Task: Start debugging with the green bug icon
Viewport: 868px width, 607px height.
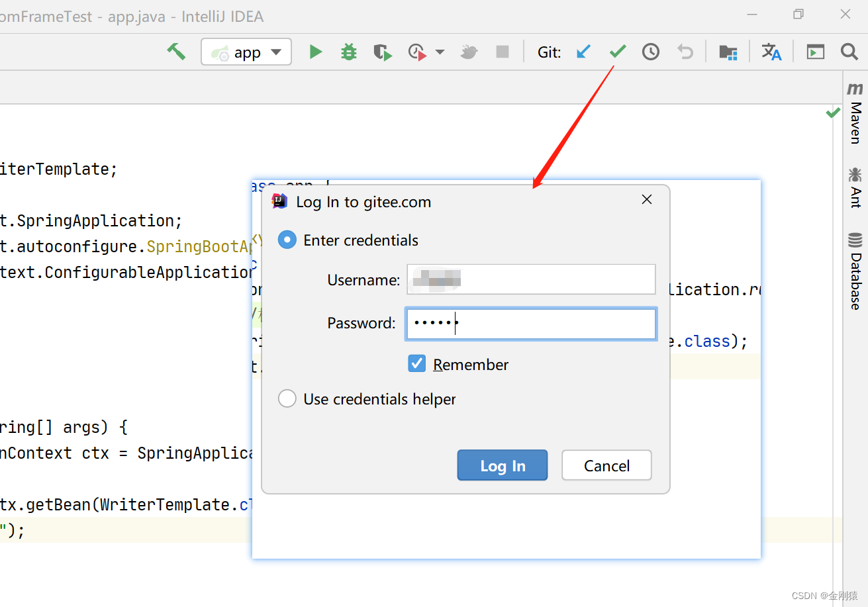Action: point(349,52)
